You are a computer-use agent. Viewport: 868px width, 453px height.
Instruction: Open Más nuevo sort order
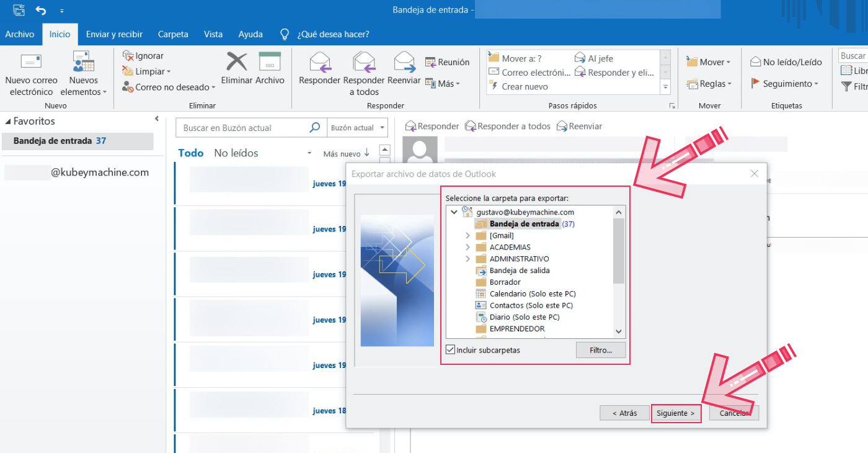point(347,153)
